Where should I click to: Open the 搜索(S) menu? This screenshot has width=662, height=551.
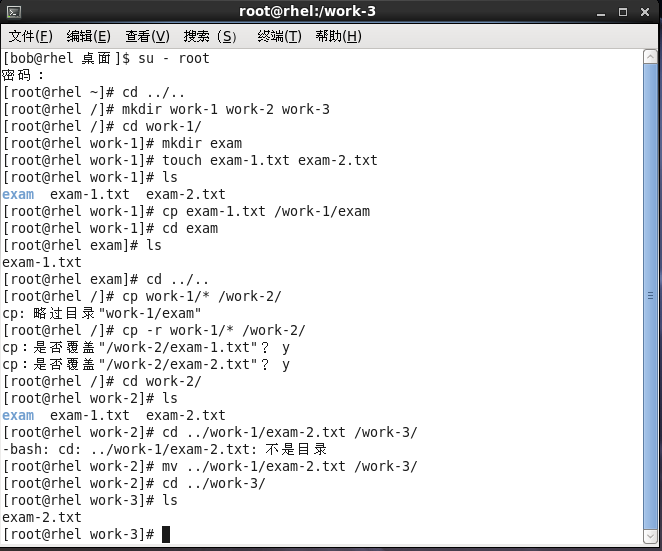(210, 36)
